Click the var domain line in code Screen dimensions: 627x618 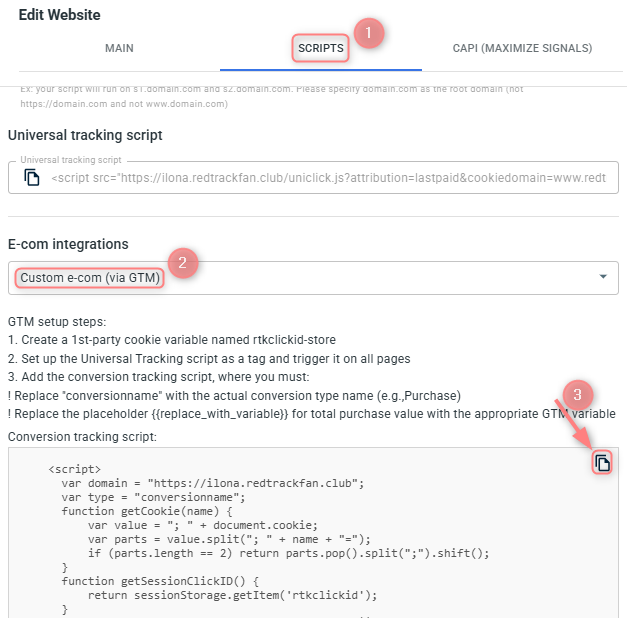[213, 483]
